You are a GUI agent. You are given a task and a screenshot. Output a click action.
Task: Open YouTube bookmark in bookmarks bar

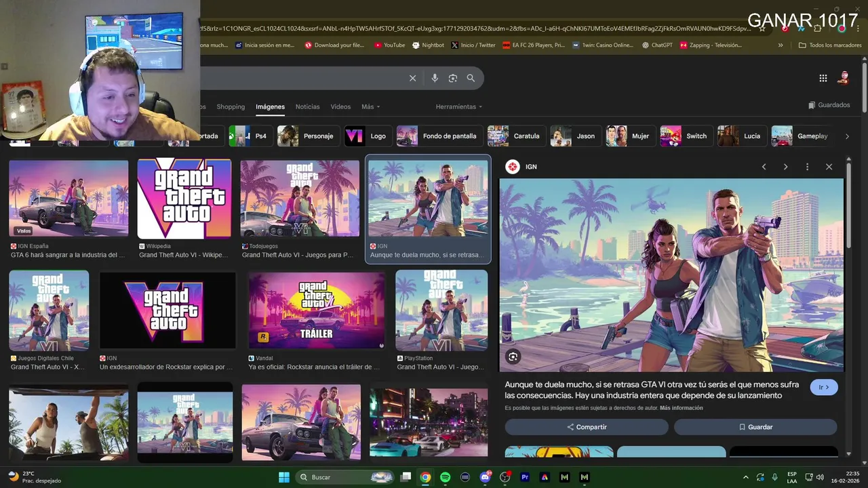(x=389, y=45)
